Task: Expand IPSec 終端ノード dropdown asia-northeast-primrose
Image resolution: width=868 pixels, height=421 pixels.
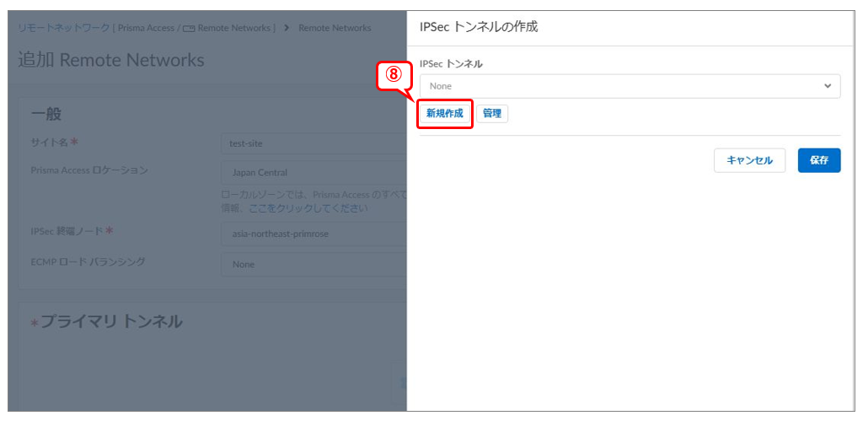Action: tap(312, 234)
